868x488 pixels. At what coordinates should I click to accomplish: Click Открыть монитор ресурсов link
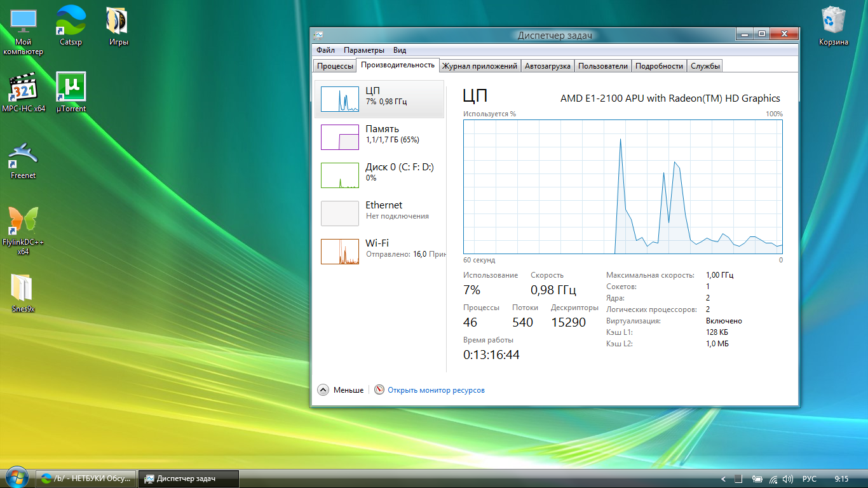[436, 390]
